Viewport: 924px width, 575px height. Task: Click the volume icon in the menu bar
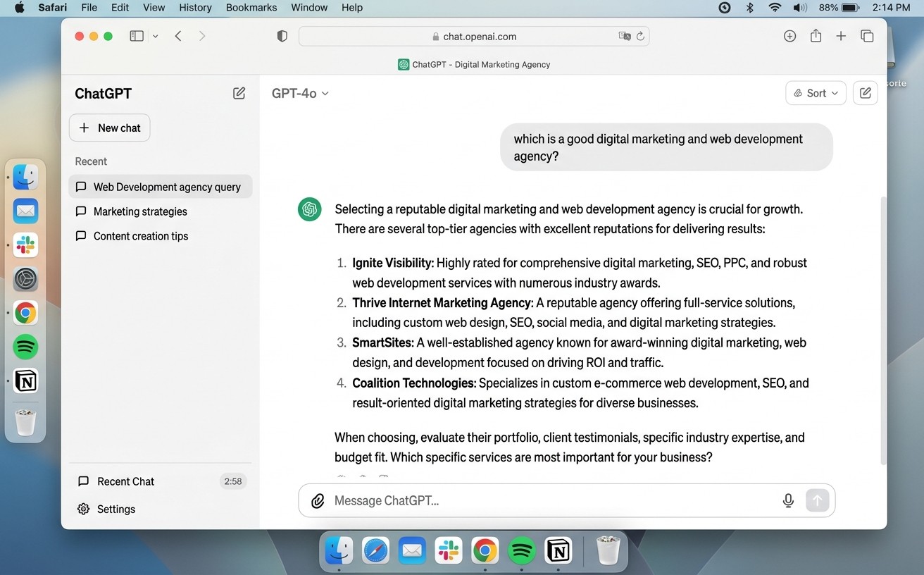(x=800, y=8)
